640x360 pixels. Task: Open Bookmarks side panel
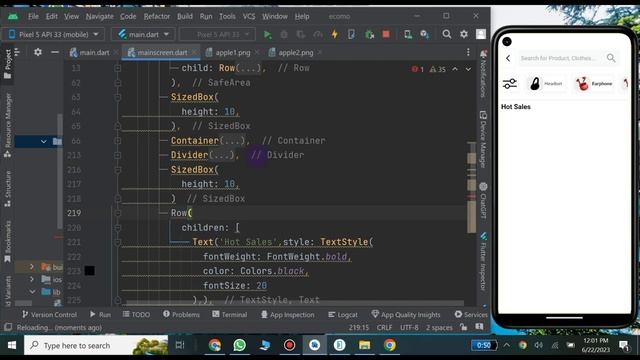7,241
